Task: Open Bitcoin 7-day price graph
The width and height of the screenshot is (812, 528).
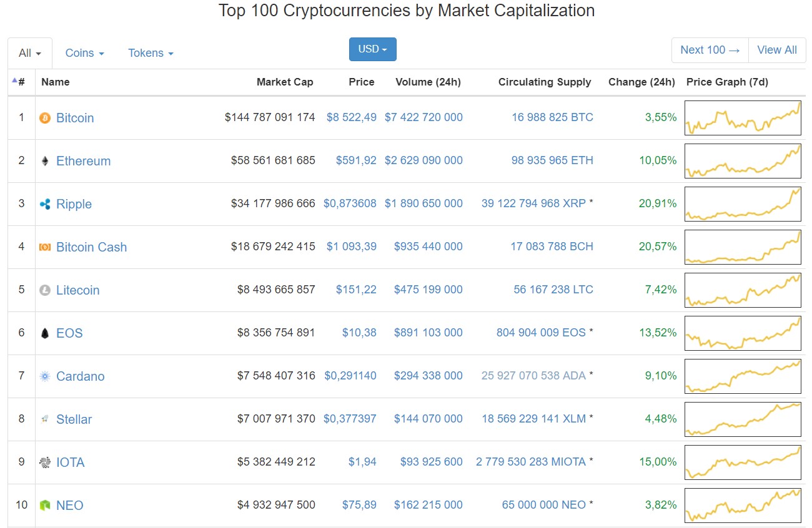Action: (743, 118)
